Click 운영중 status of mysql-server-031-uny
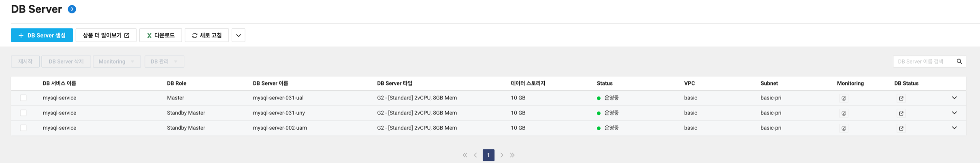The image size is (980, 163). point(611,113)
